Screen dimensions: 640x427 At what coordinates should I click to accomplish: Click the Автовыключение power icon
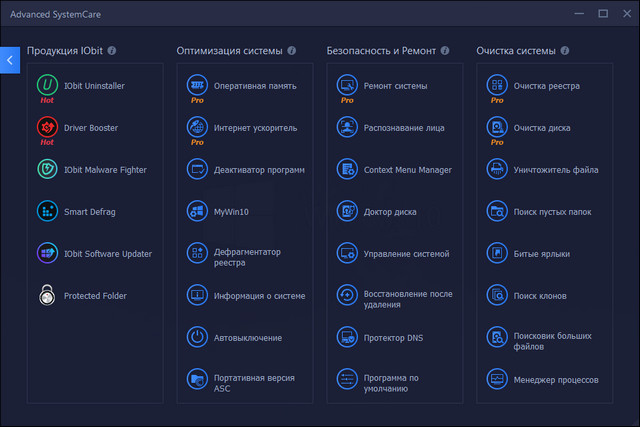pos(198,338)
